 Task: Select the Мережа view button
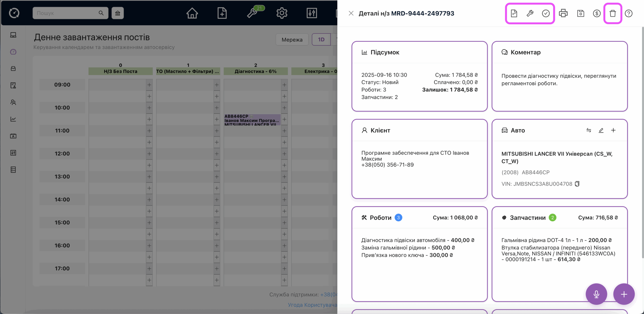pyautogui.click(x=292, y=39)
